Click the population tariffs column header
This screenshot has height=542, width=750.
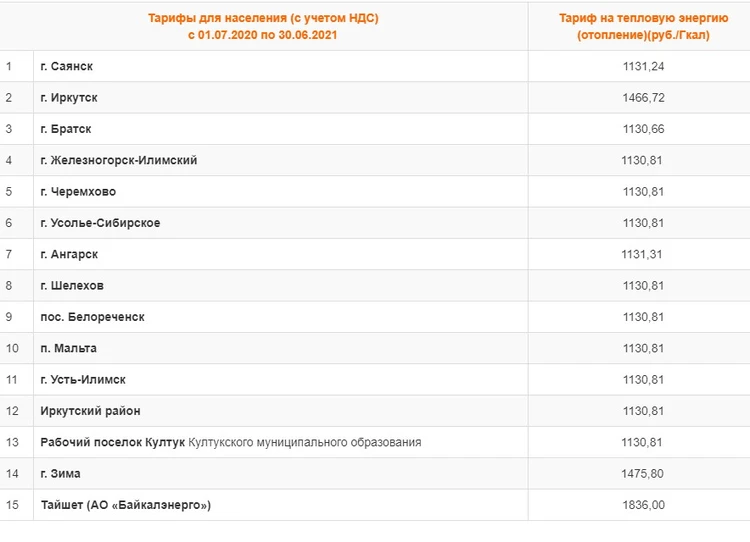pos(263,26)
